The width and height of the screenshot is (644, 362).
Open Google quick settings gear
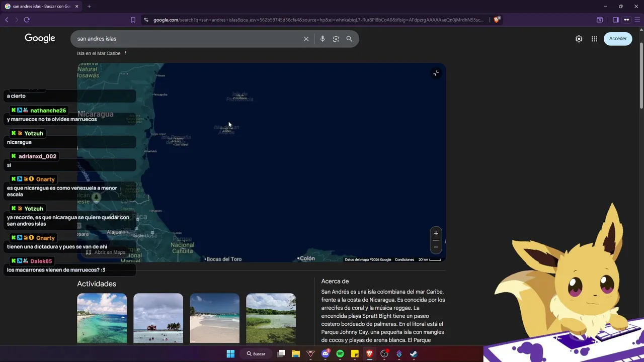pyautogui.click(x=579, y=39)
